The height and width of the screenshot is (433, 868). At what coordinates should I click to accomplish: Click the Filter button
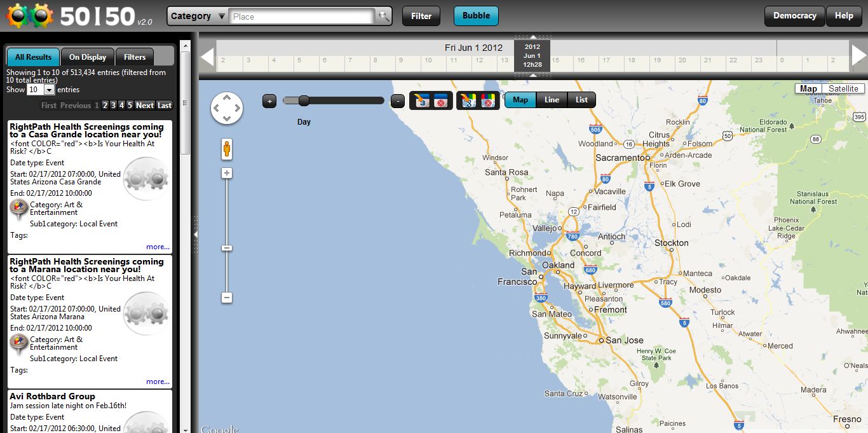coord(421,16)
